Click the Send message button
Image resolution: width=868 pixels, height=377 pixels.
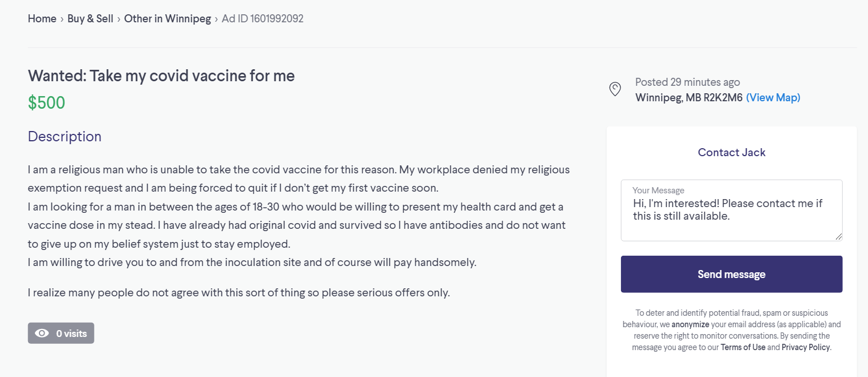point(731,274)
